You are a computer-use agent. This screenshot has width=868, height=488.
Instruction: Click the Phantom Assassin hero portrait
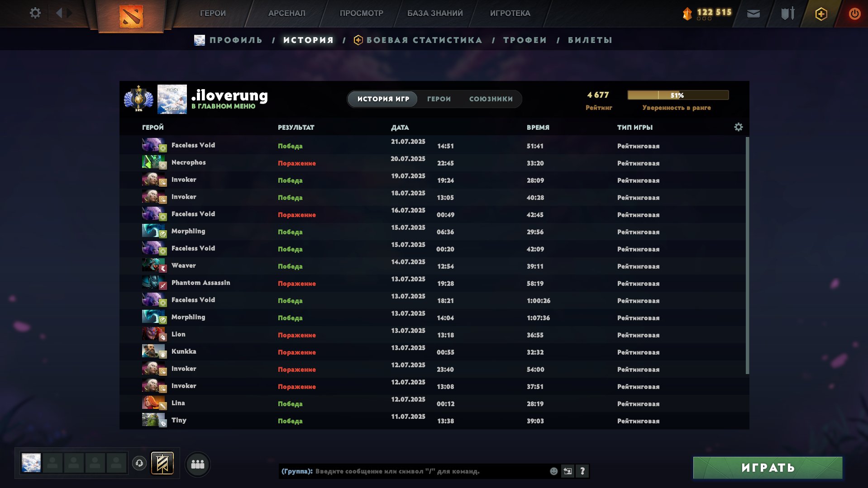point(154,282)
